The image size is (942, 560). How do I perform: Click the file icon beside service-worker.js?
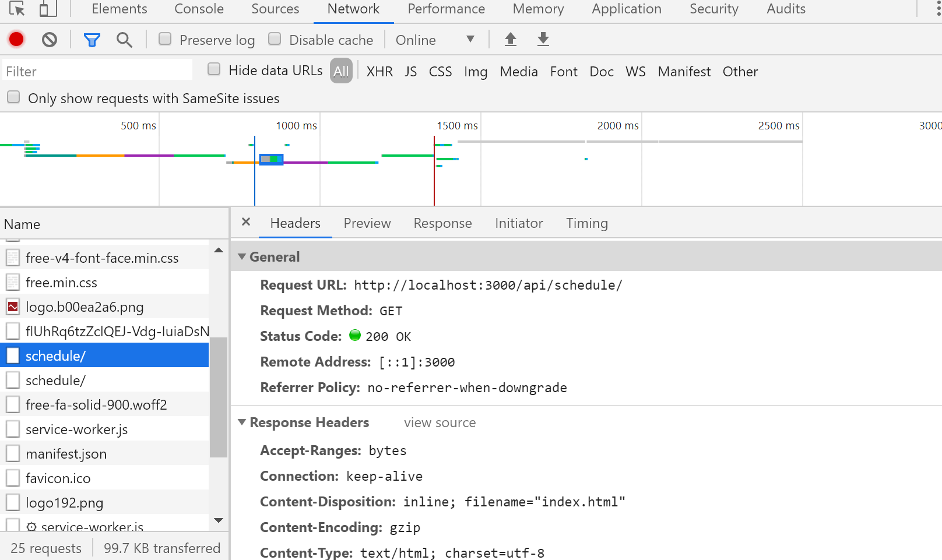point(13,429)
